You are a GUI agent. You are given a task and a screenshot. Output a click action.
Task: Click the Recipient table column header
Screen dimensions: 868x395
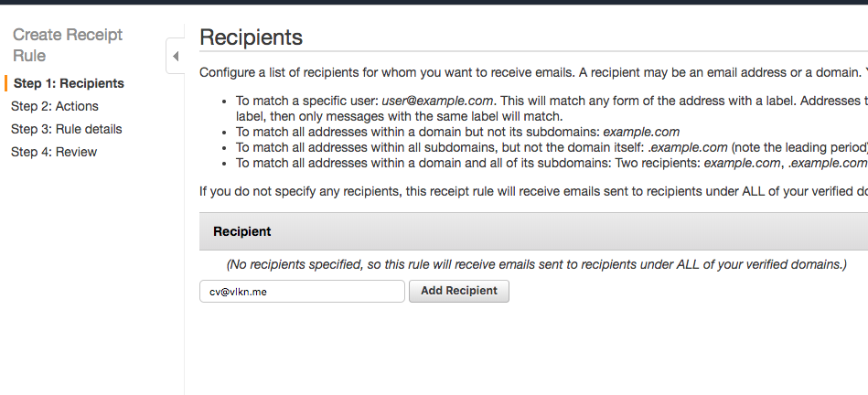242,231
